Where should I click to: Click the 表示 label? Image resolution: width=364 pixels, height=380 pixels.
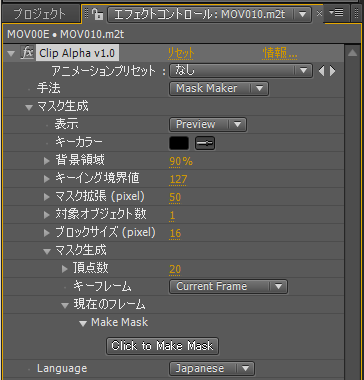[67, 124]
